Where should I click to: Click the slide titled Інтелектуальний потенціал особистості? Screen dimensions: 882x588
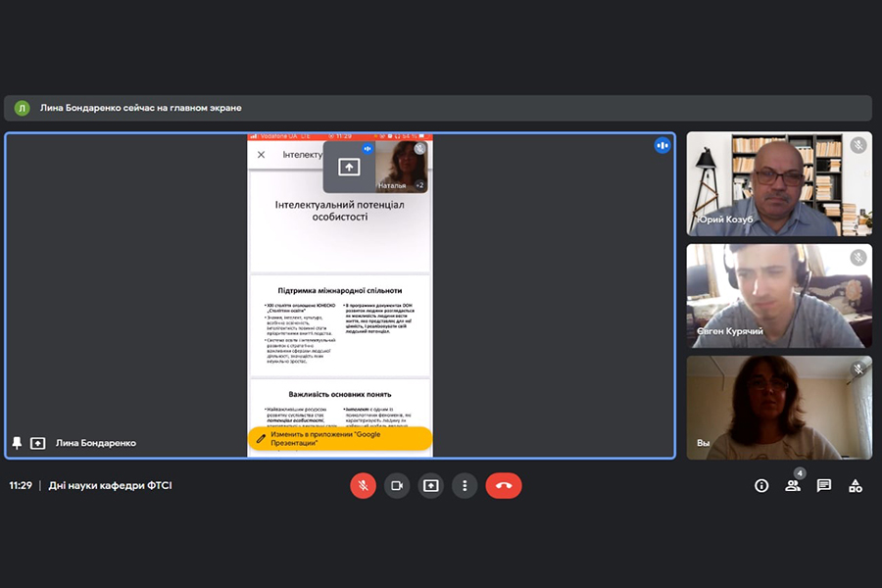(x=340, y=222)
